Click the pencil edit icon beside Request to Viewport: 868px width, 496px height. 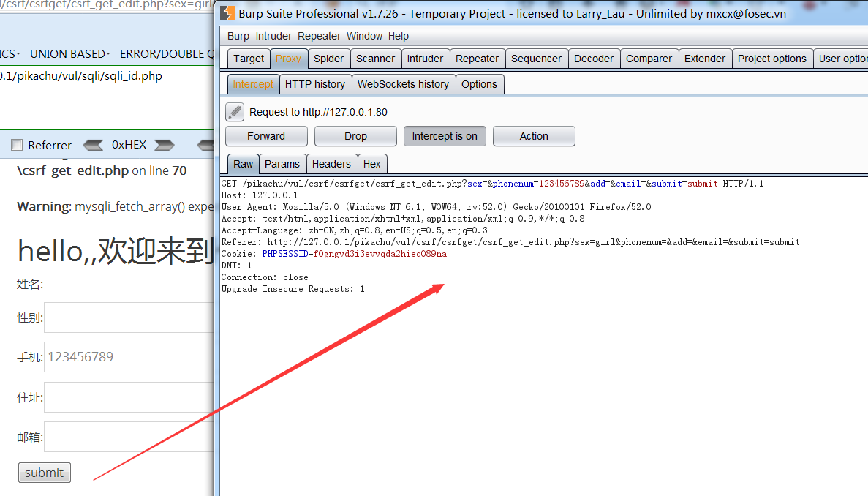(x=235, y=112)
